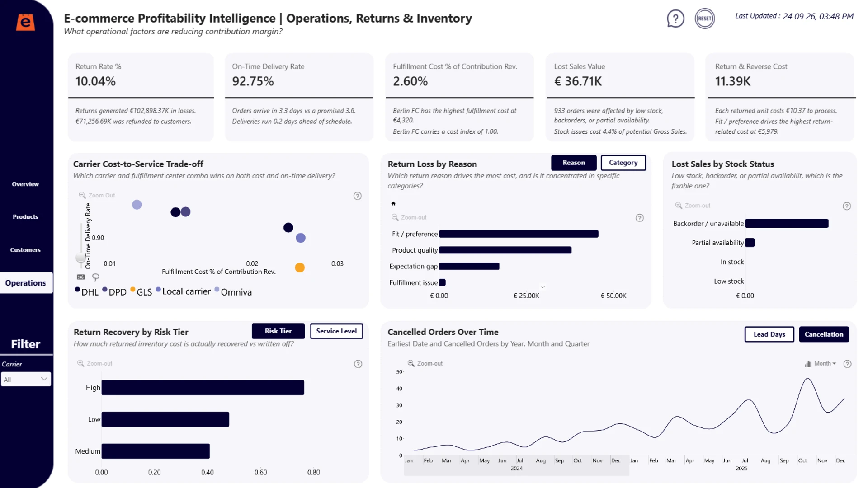
Task: Click Zoom Out on the Carrier Cost-to-Service chart
Action: click(x=97, y=195)
